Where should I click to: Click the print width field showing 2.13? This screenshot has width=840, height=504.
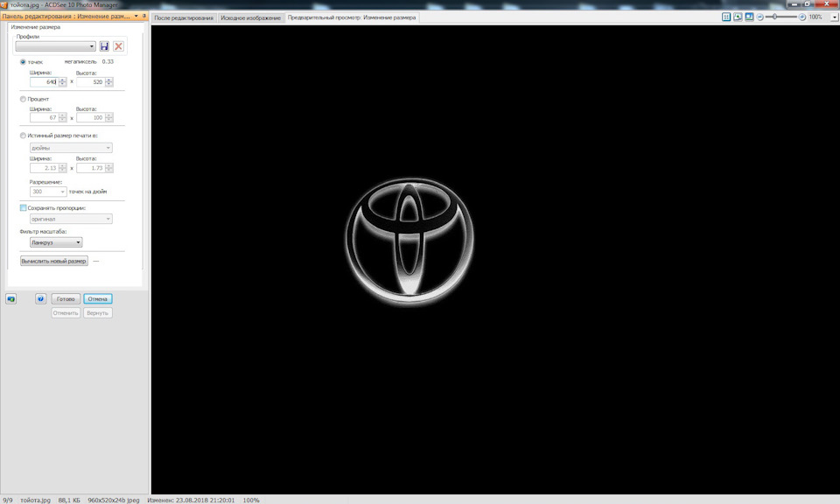pos(44,168)
